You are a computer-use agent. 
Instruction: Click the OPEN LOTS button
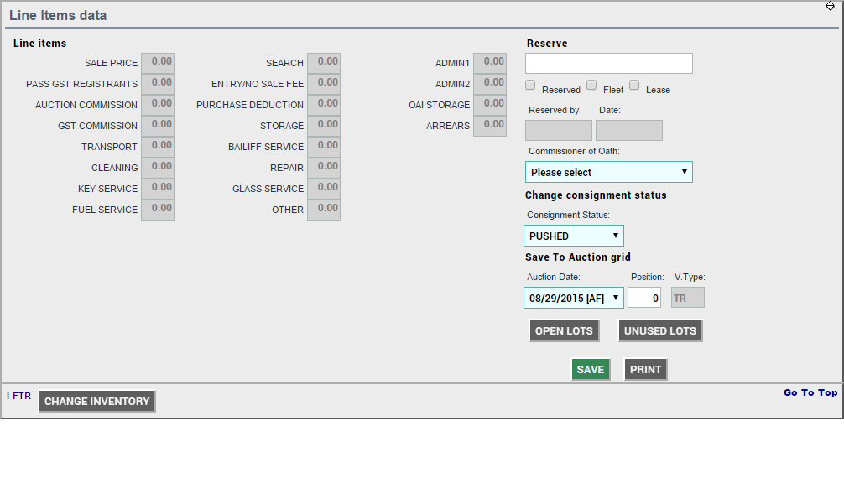point(564,331)
